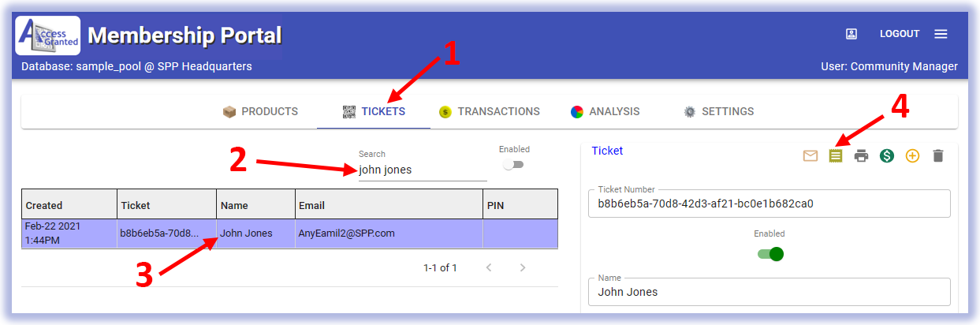Viewport: 980px width, 325px height.
Task: Click the orange add-circle plus icon
Action: (912, 156)
